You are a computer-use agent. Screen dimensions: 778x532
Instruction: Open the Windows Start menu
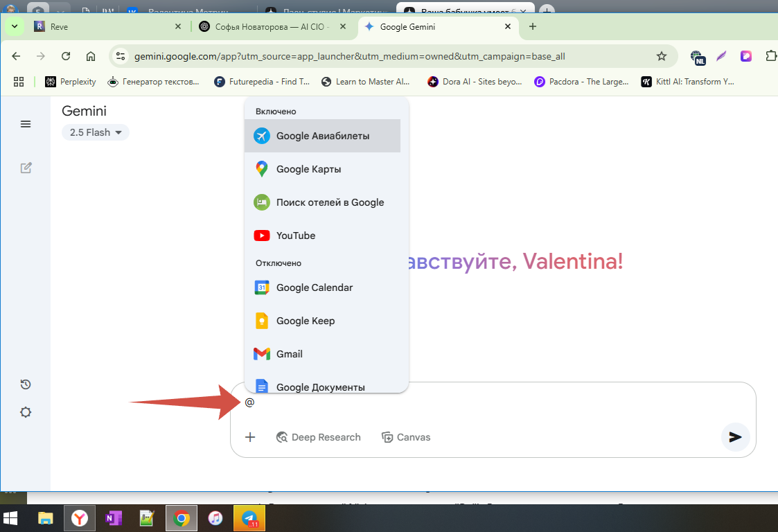10,519
